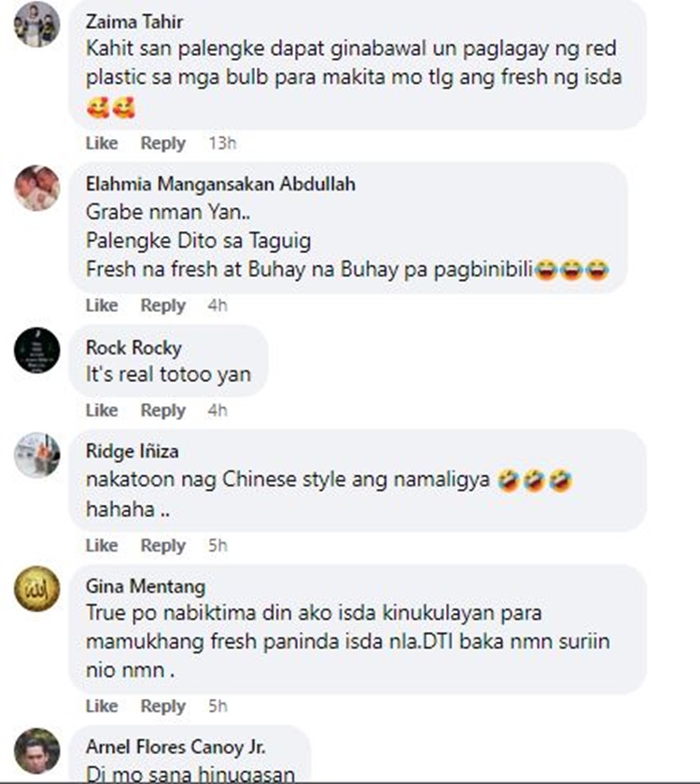Open Ridge Iñiza's profile avatar

(36, 455)
